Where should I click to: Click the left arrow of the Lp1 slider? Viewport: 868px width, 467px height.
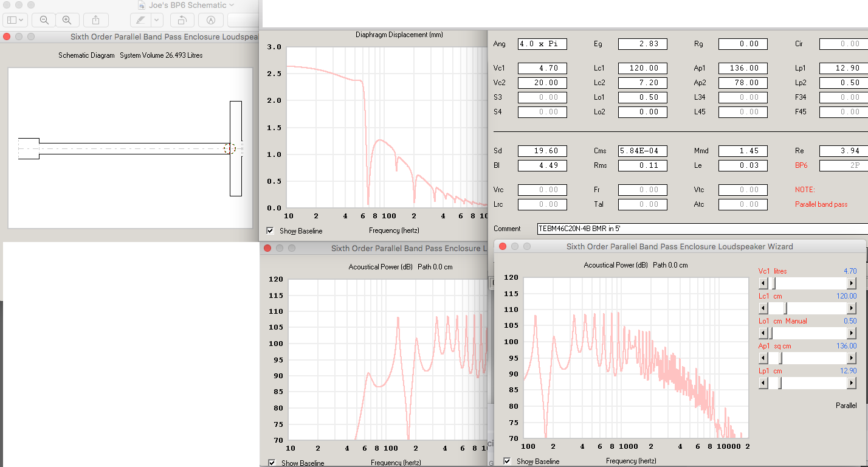763,383
